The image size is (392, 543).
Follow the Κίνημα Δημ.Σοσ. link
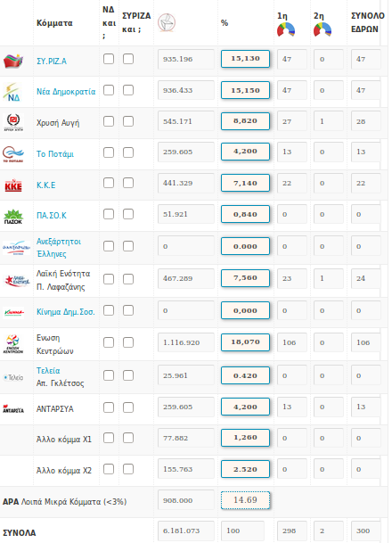point(66,312)
